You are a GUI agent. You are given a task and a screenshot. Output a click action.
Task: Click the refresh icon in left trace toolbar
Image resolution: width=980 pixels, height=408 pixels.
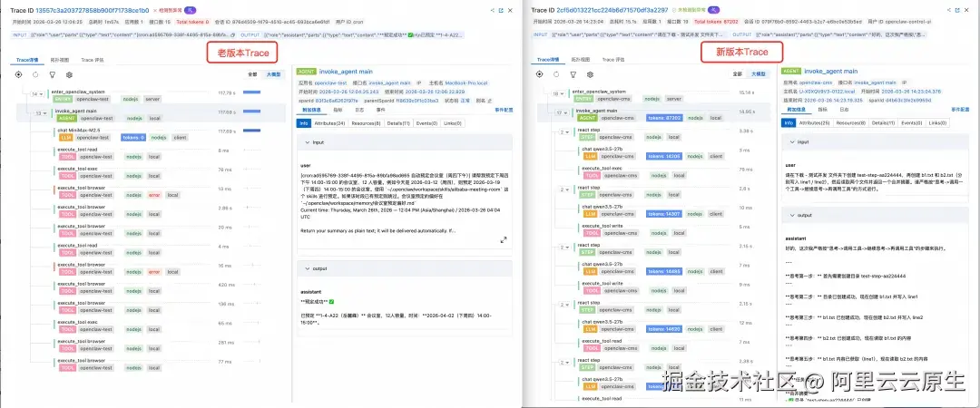coord(35,74)
